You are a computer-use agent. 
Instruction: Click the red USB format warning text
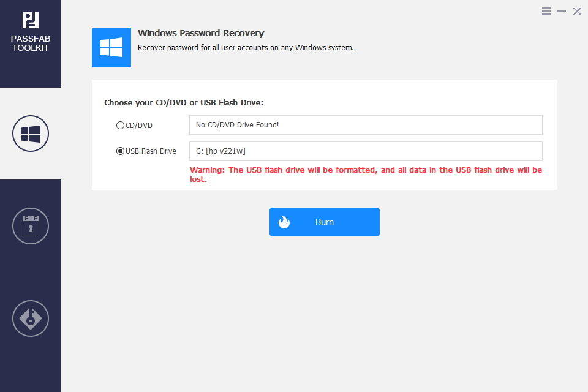point(366,175)
